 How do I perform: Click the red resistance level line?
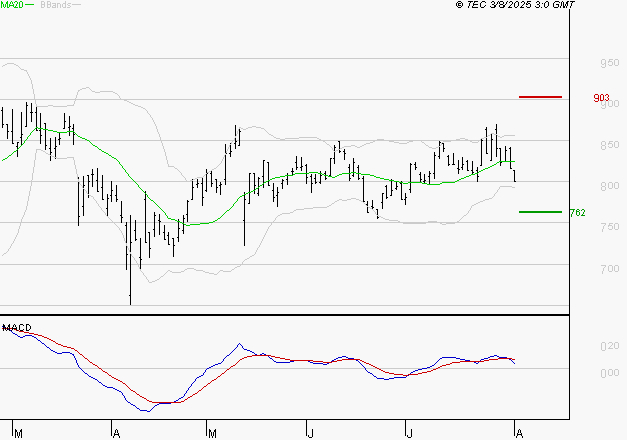pos(540,97)
